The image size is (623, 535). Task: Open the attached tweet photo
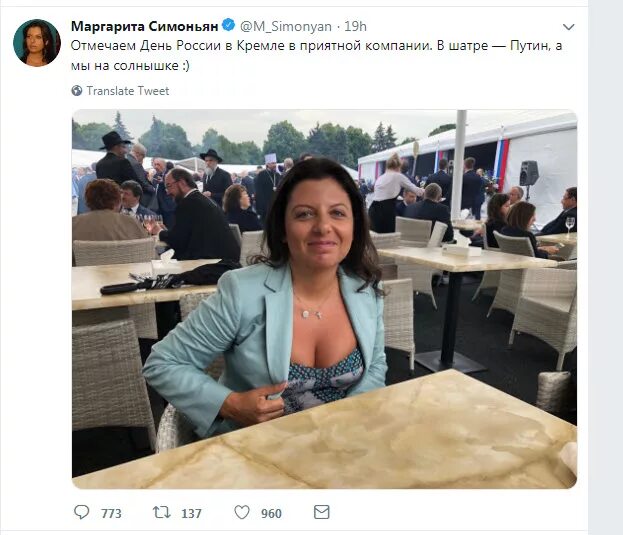(x=324, y=299)
